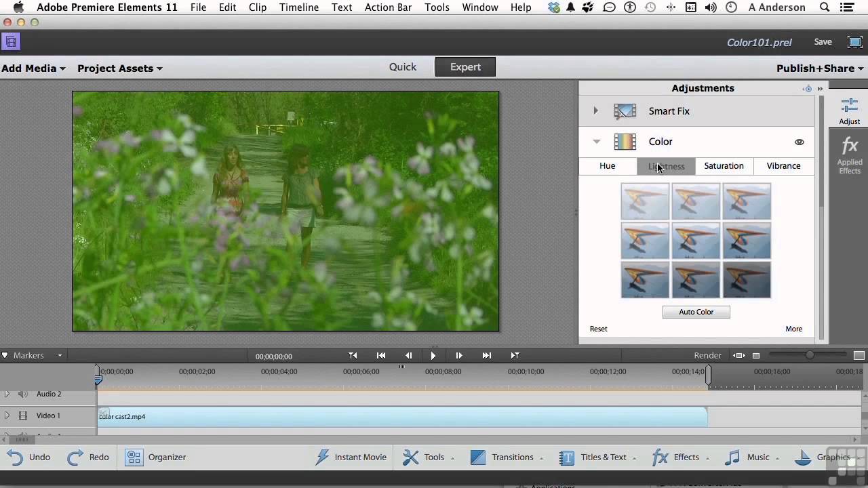The image size is (868, 488).
Task: Select the Saturation tab
Action: pyautogui.click(x=724, y=166)
